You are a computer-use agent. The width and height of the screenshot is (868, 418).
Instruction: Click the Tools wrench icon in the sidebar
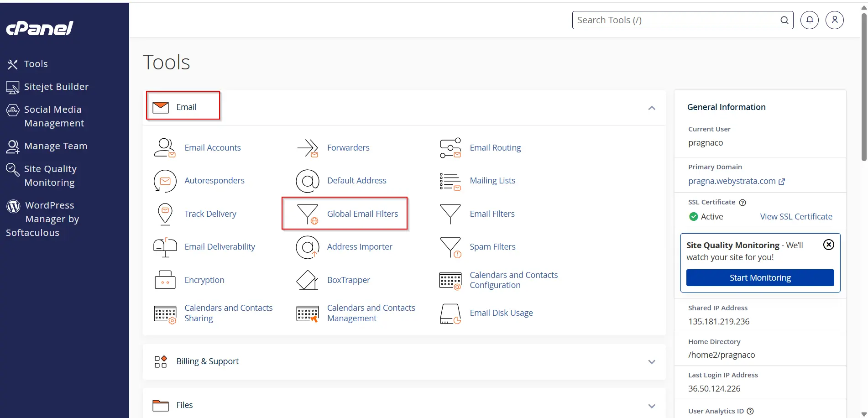(x=12, y=64)
